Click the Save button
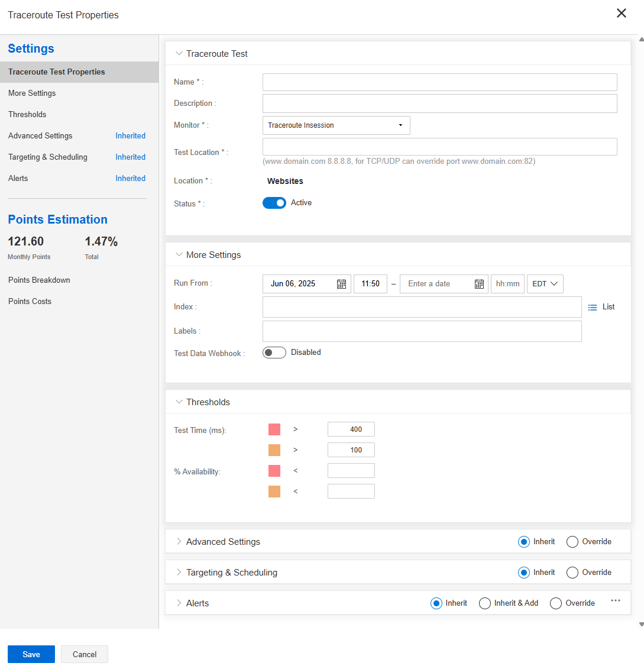The image size is (644, 669). [x=31, y=654]
